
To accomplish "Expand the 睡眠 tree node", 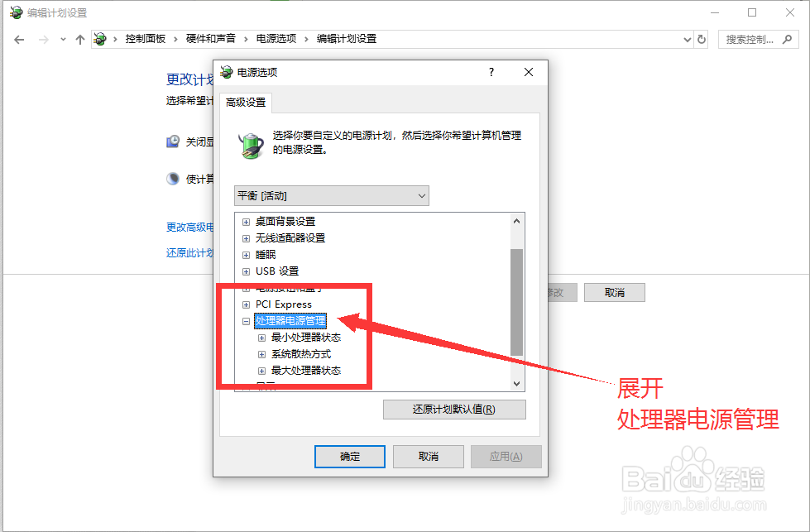I will 246,255.
